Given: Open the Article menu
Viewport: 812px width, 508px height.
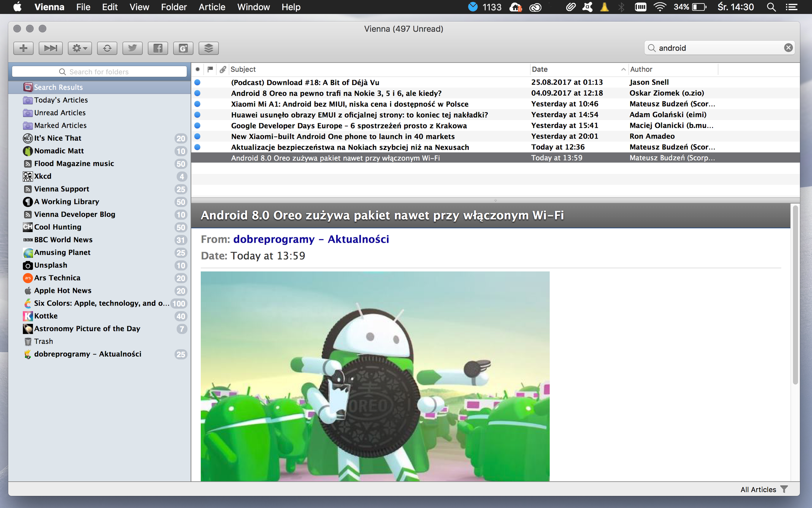Looking at the screenshot, I should point(211,7).
